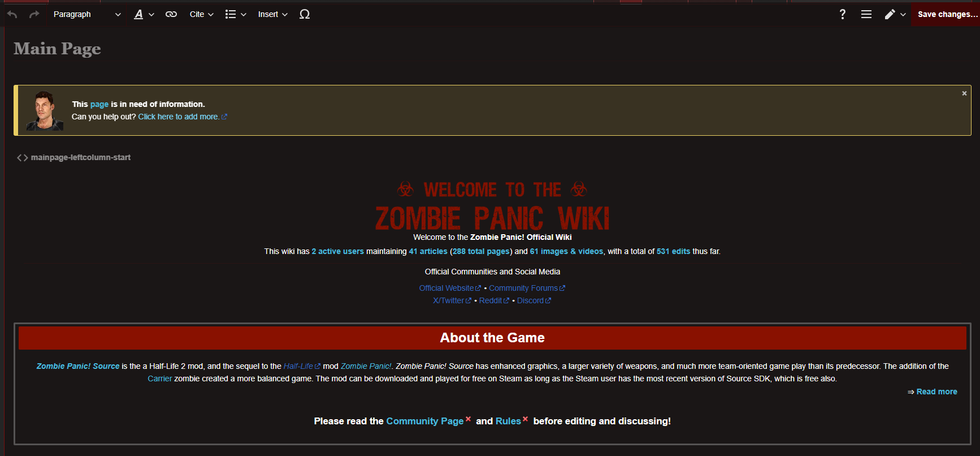Click the Read more link

[936, 392]
